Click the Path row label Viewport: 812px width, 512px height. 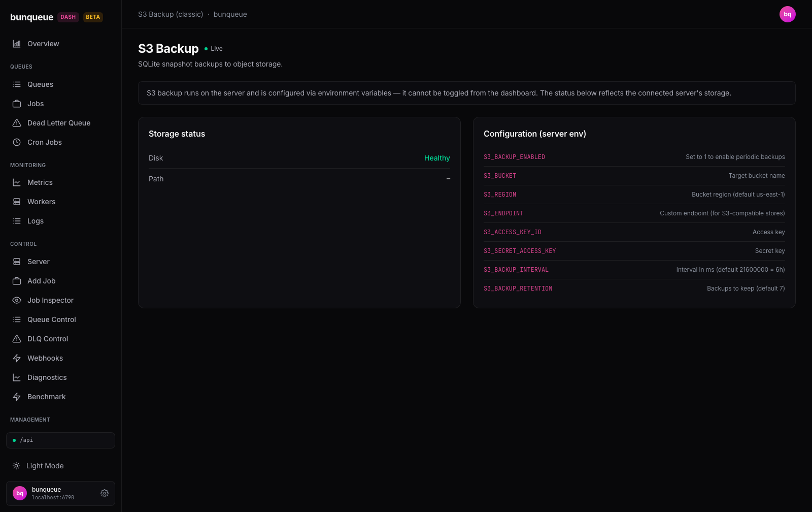(x=156, y=179)
